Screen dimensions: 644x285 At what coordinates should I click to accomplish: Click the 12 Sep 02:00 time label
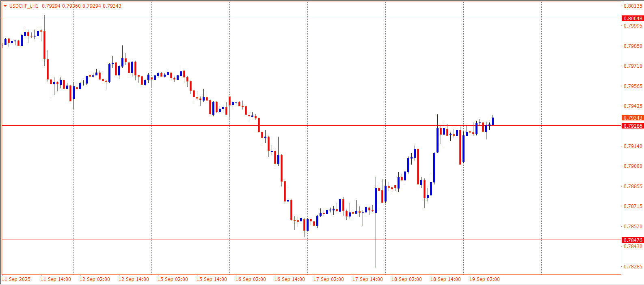pos(95,279)
